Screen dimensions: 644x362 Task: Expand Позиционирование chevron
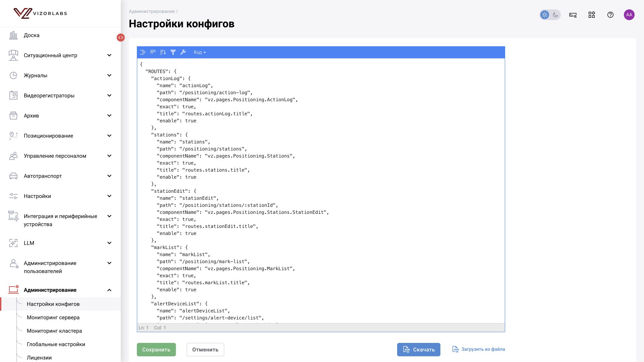109,136
